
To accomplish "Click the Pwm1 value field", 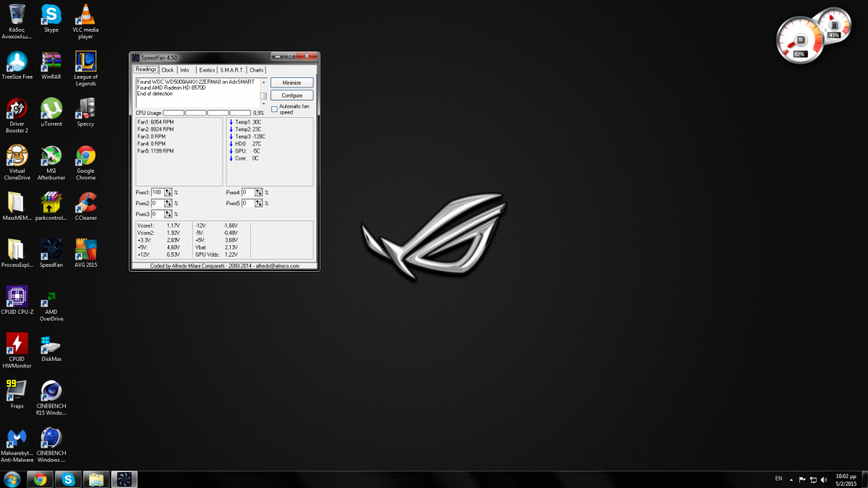I will pos(158,192).
